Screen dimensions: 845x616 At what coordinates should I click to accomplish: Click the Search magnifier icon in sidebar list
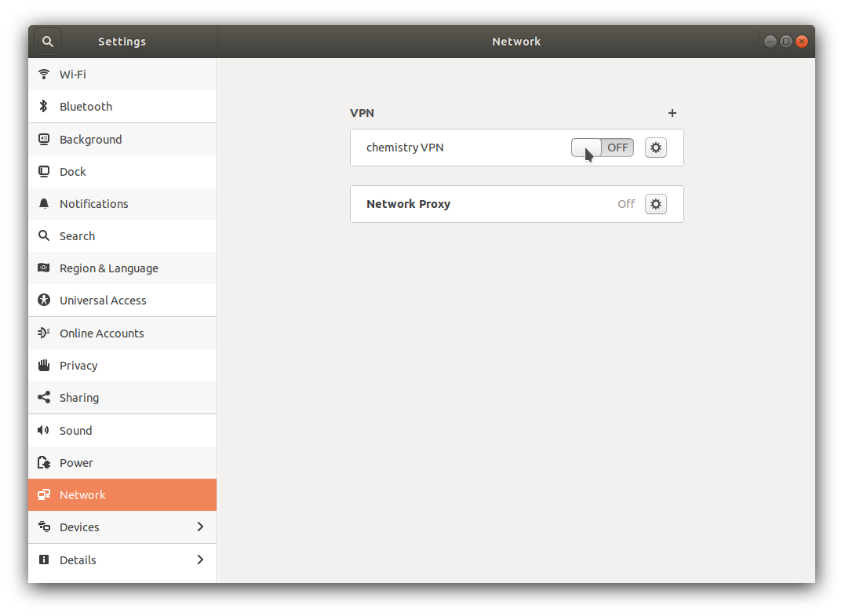tap(44, 235)
